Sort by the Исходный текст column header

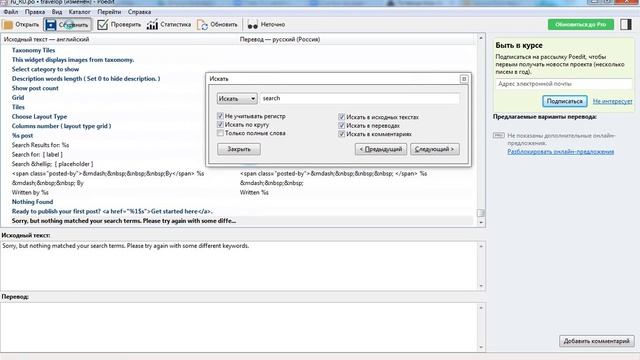[119, 39]
